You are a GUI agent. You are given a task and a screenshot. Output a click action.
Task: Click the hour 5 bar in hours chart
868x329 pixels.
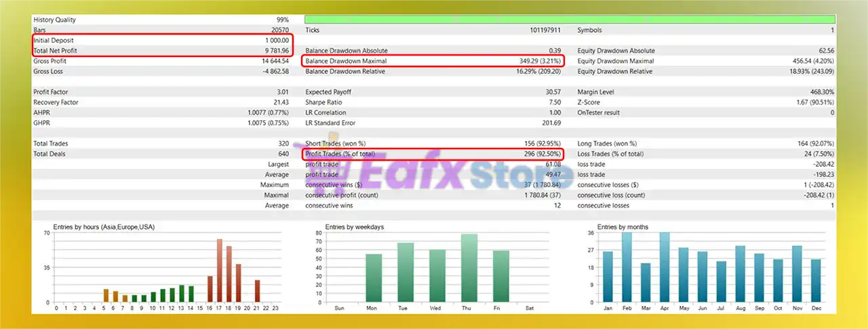click(106, 296)
